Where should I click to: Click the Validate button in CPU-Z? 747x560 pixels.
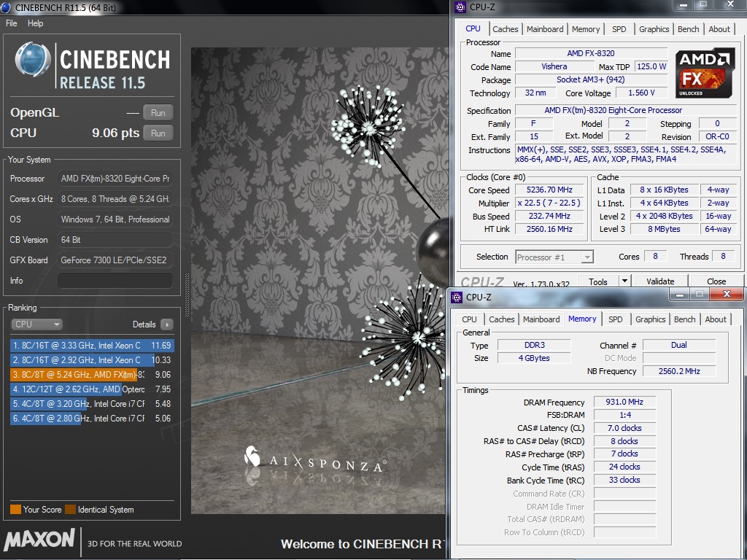pyautogui.click(x=660, y=281)
